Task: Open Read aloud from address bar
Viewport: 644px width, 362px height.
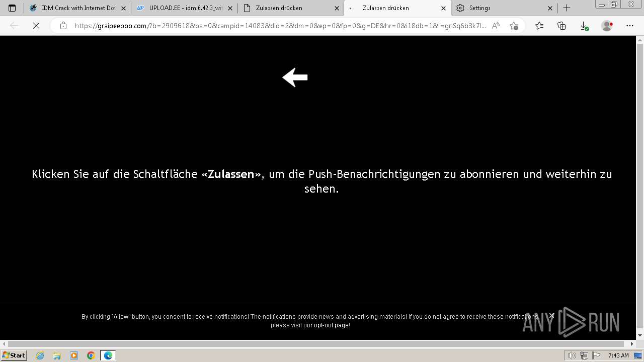Action: click(496, 26)
